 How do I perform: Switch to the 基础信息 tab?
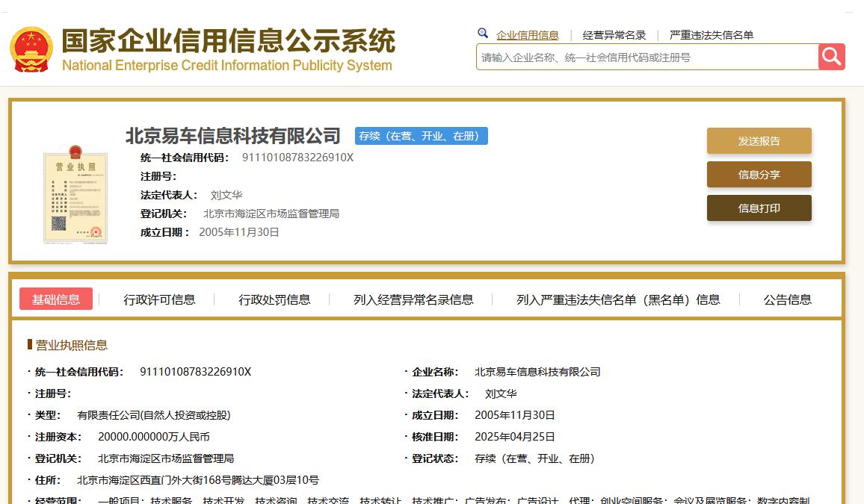[x=55, y=299]
